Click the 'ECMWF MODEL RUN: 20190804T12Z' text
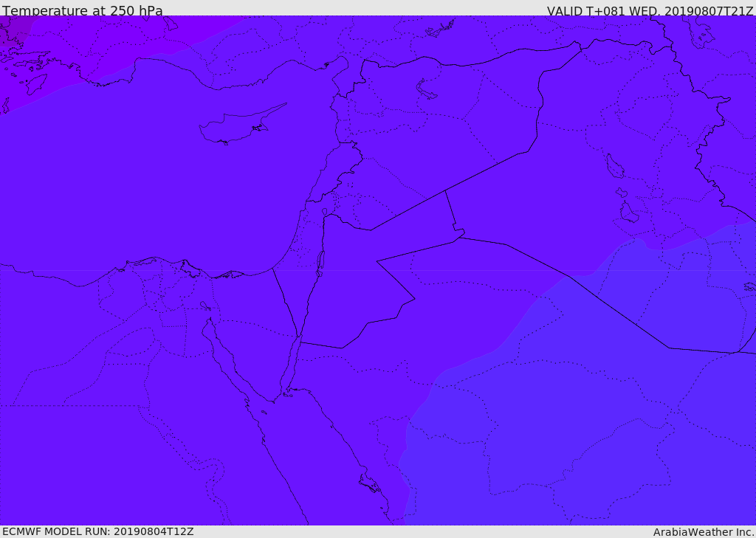This screenshot has width=756, height=538. pos(98,531)
